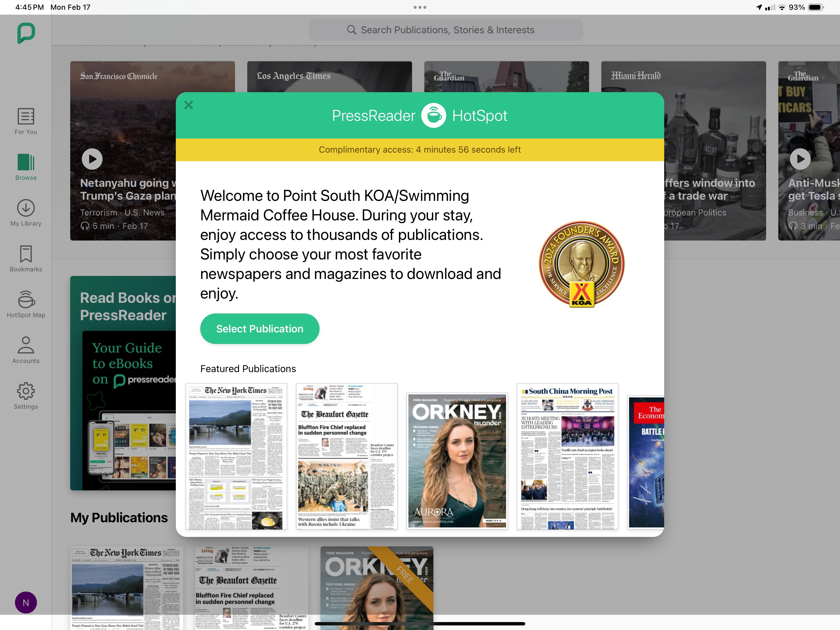Tap the headphones icon on Chronicle card
The image size is (840, 630).
tap(85, 226)
